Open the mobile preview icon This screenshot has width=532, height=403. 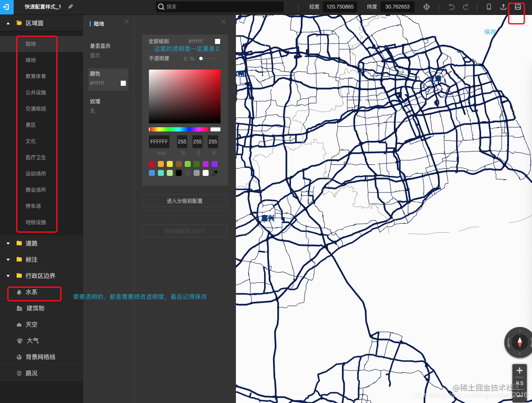[489, 7]
